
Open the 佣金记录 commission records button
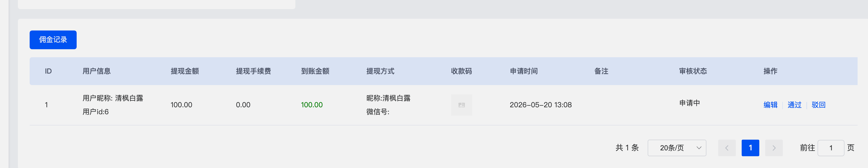point(53,40)
